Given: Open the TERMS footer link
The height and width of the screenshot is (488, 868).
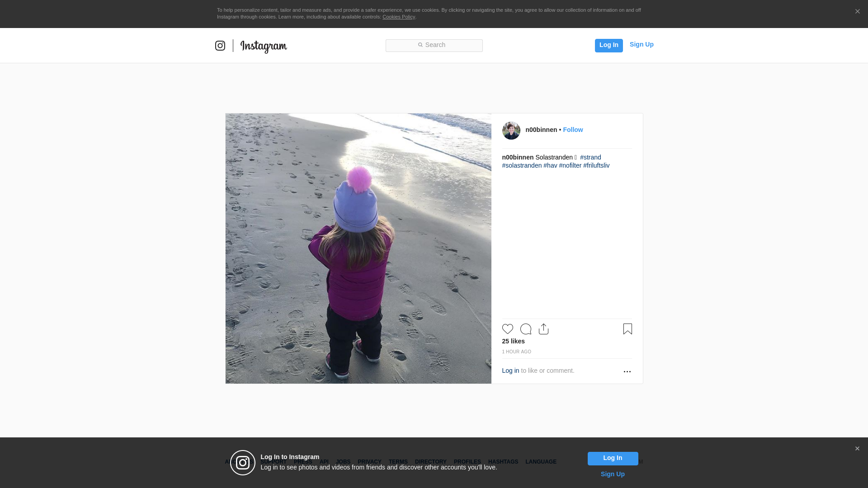Looking at the screenshot, I should [398, 462].
